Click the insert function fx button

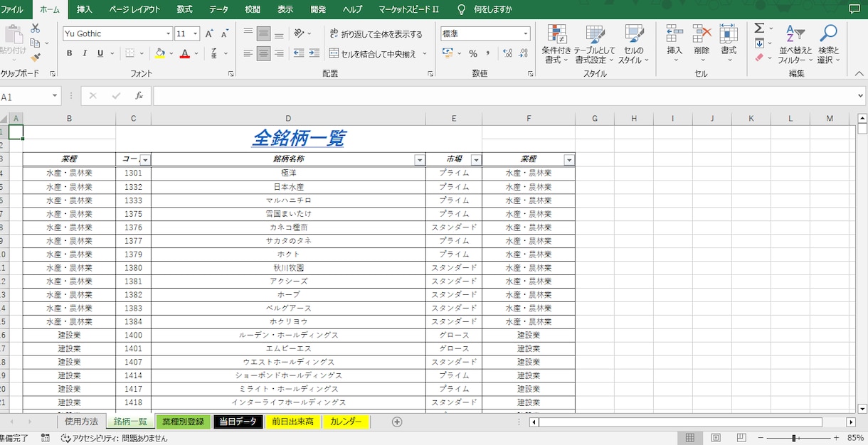139,95
